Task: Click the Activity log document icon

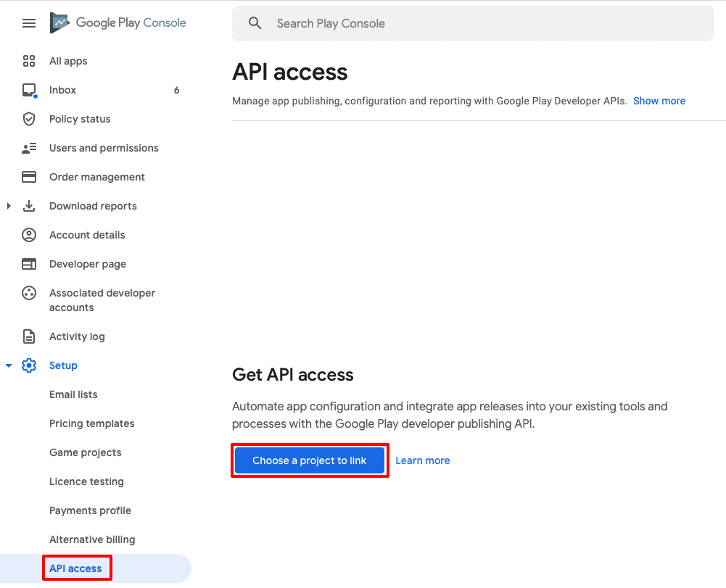Action: pos(28,336)
